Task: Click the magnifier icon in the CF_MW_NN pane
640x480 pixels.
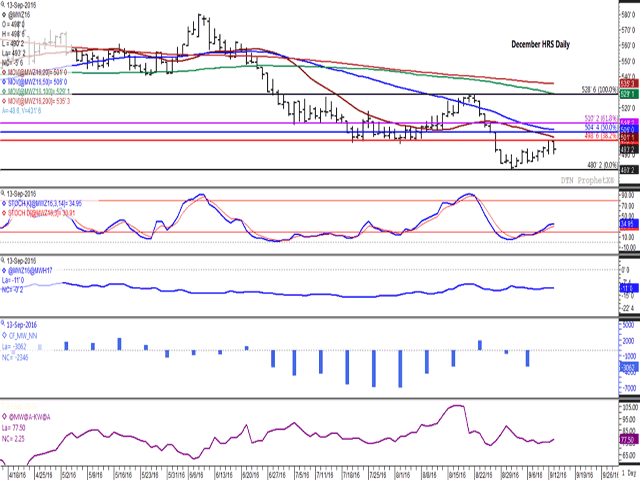Action: (3, 324)
